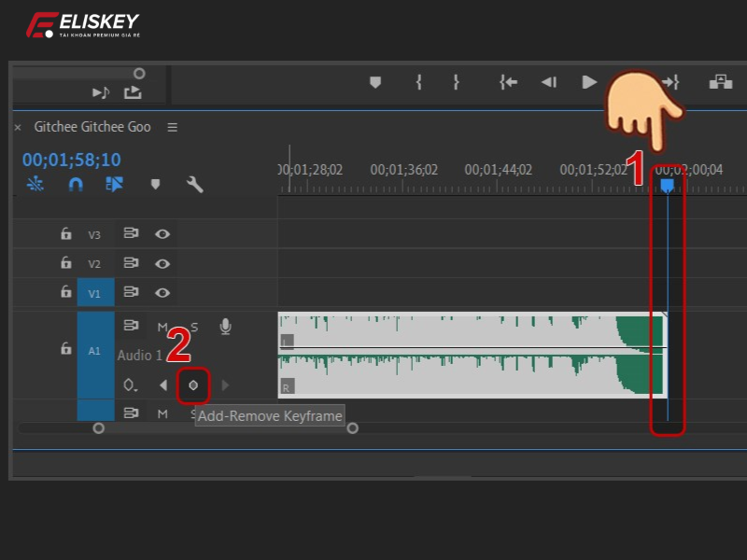
Task: Click the voice-over record microphone on Audio 1
Action: [x=225, y=327]
